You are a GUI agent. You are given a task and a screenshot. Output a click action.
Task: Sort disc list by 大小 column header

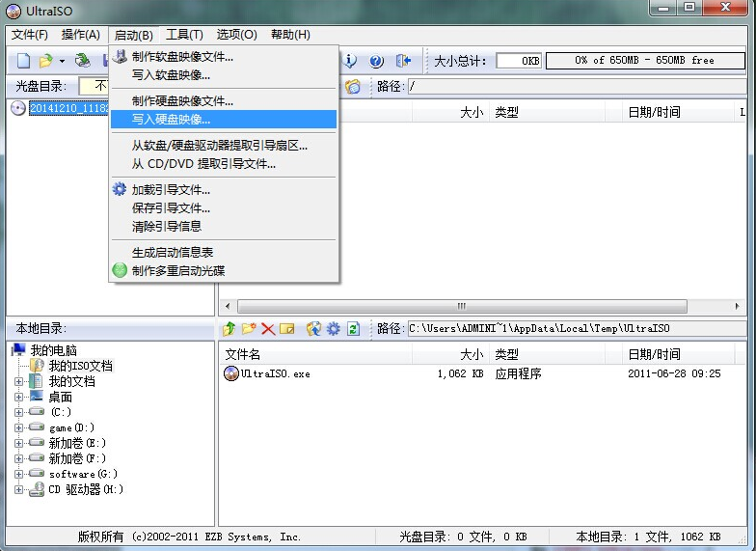point(451,112)
